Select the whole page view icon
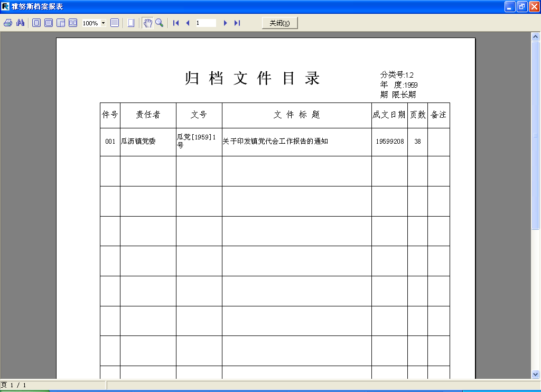 click(36, 23)
